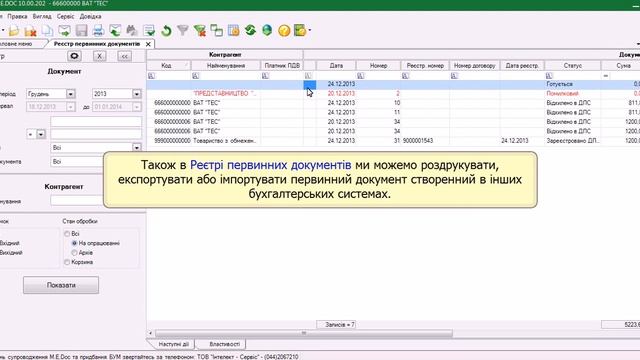Screen dimensions: 640x360
Task: Click the open folder toolbar icon
Action: click(14, 31)
